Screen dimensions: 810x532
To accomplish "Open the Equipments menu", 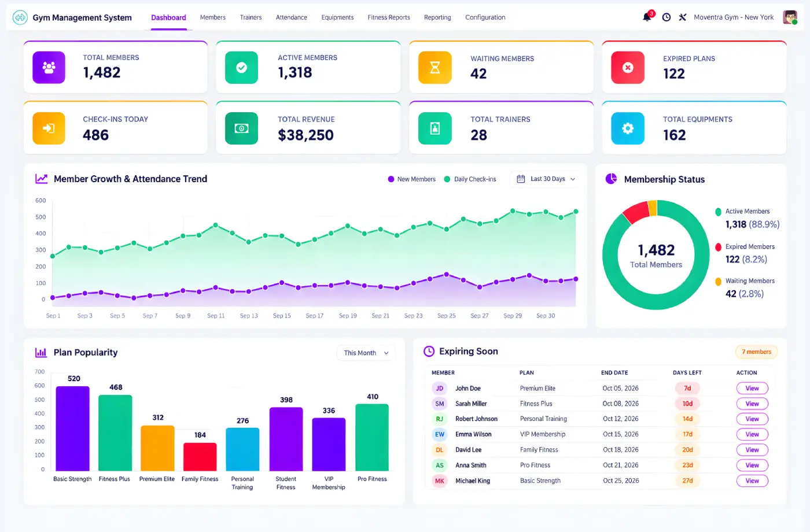I will point(337,17).
